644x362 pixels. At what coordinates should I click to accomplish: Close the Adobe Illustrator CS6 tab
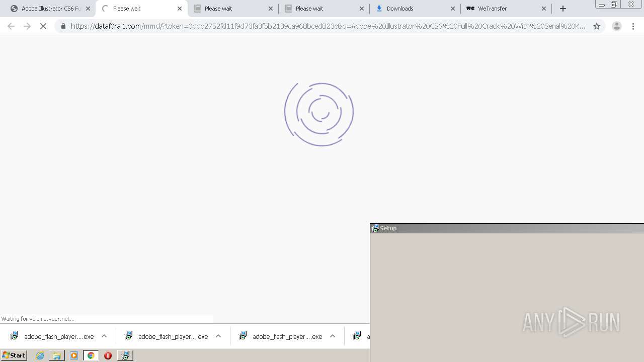pos(88,9)
